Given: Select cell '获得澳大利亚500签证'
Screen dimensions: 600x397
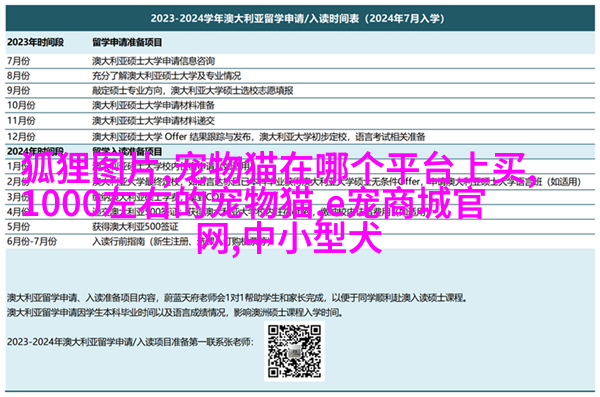Looking at the screenshot, I should [135, 227].
